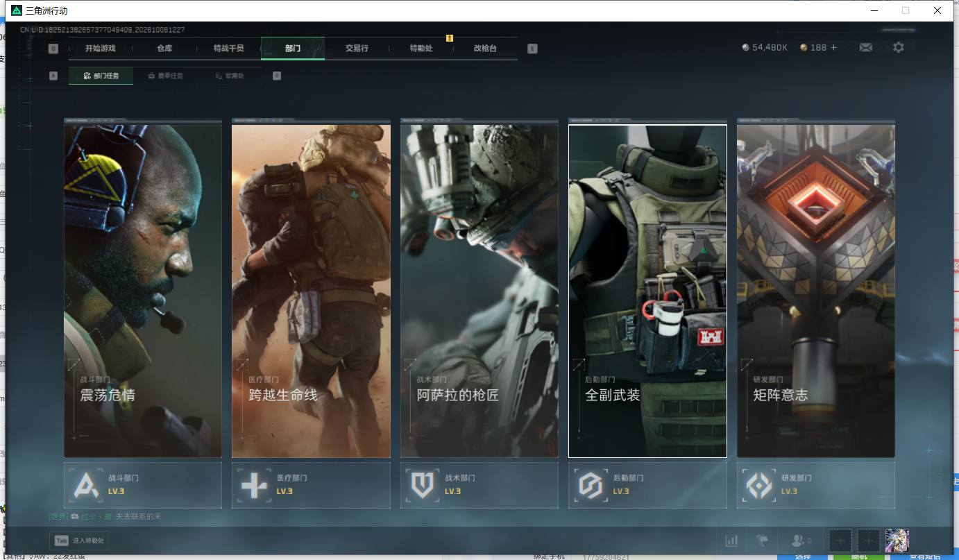
Task: Click the second empty squad plus slot
Action: (868, 540)
